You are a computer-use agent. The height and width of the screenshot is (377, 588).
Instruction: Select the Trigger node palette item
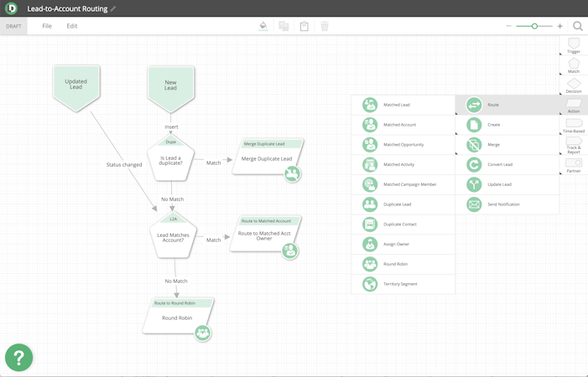[x=574, y=46]
